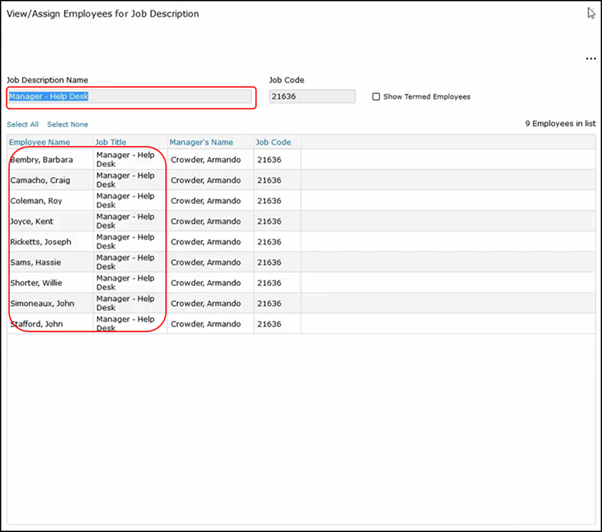This screenshot has width=602, height=532.
Task: Click the Select None link
Action: pos(67,125)
